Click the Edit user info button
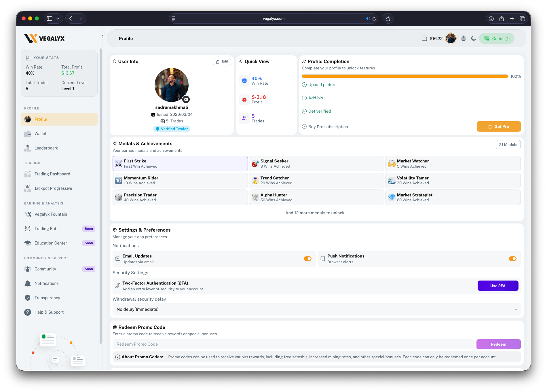This screenshot has width=547, height=392. (222, 61)
